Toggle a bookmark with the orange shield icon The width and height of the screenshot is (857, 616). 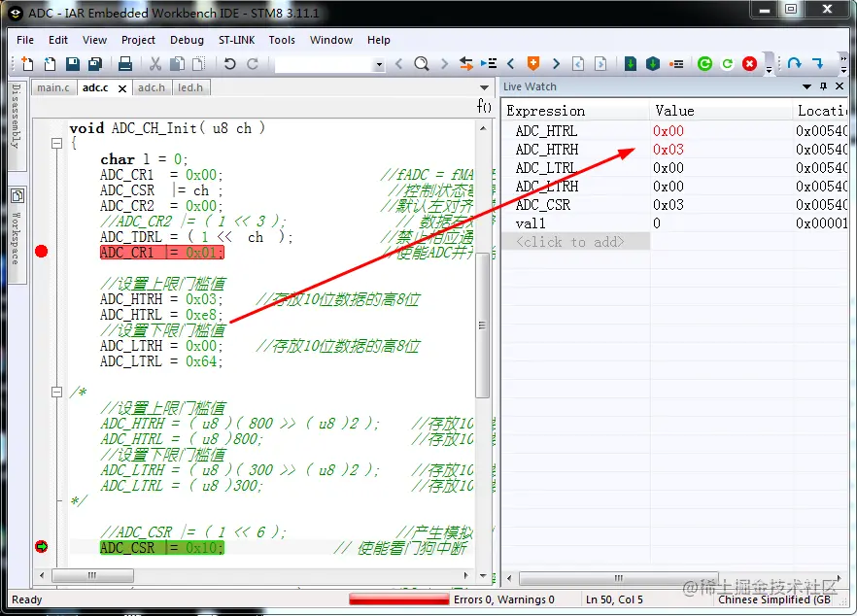(x=533, y=63)
